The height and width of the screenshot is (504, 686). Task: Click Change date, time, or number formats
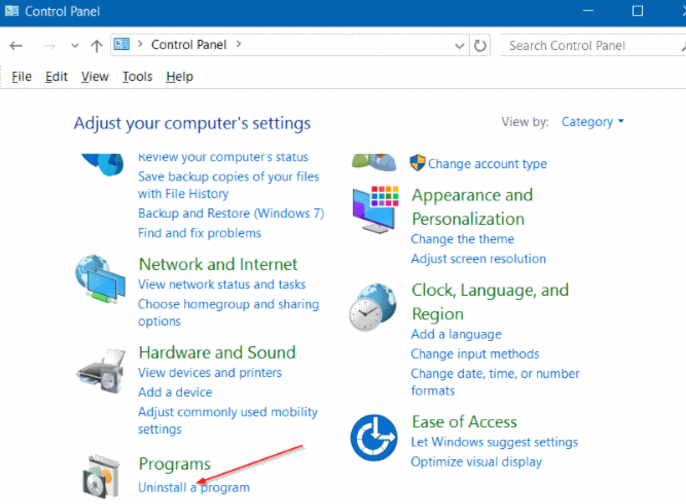click(x=495, y=382)
